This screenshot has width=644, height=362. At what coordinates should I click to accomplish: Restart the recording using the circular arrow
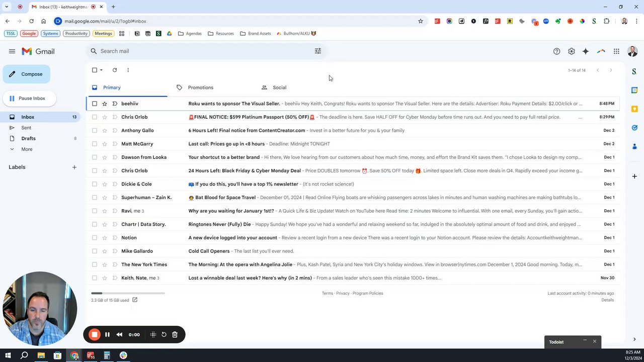(164, 334)
